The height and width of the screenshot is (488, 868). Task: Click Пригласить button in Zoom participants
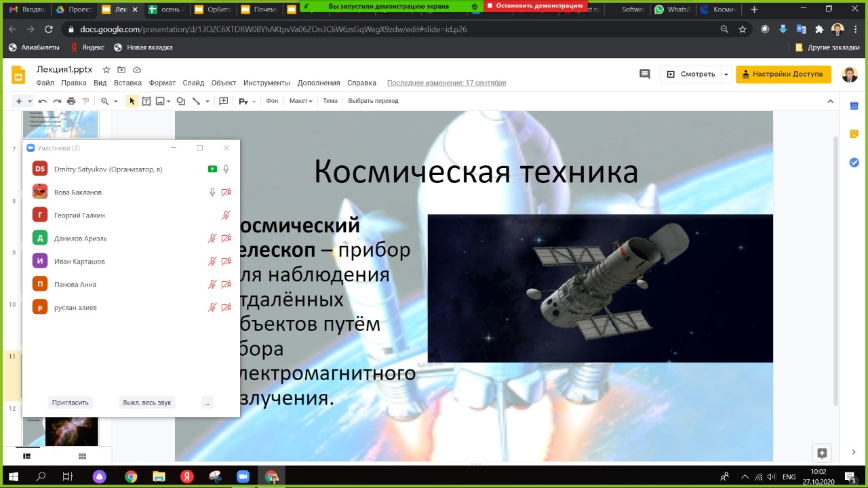coord(71,402)
